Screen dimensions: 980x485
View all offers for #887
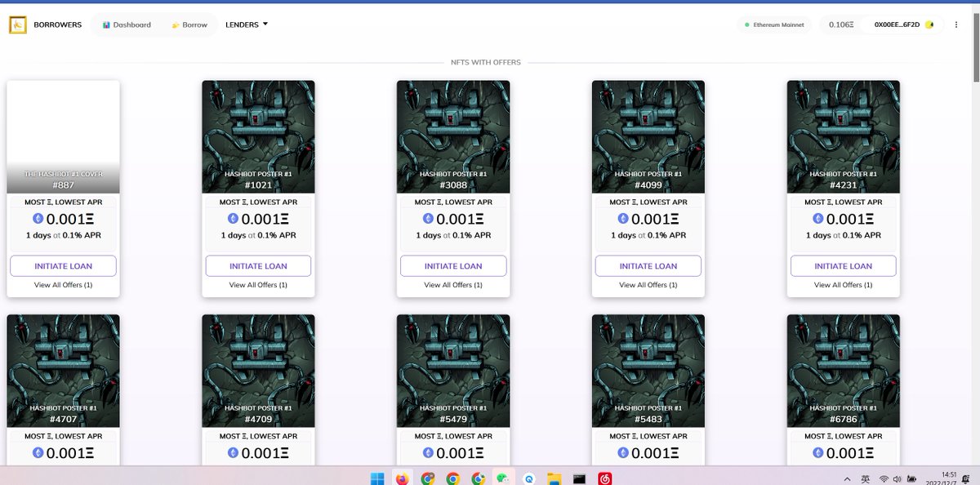[x=63, y=285]
